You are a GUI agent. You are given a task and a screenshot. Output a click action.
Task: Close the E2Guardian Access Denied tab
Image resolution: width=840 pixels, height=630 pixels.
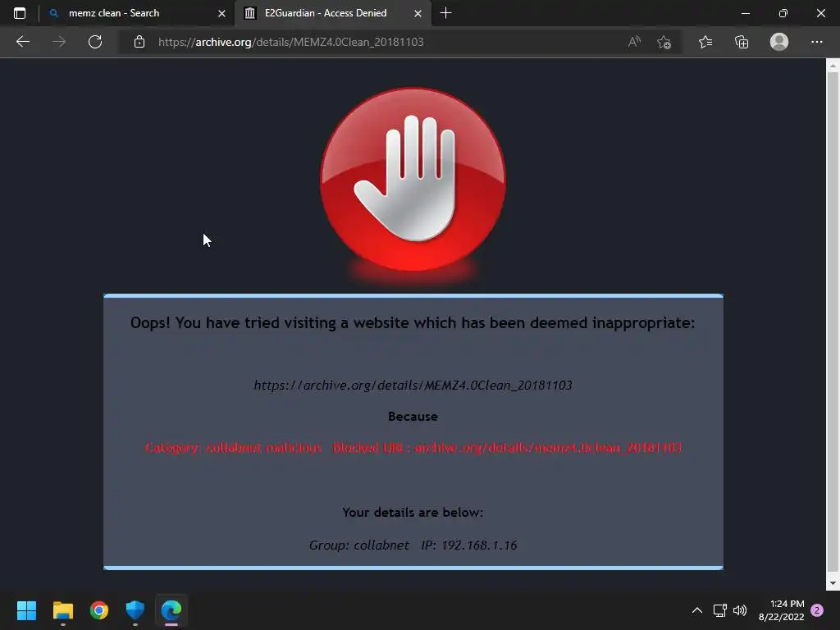pyautogui.click(x=418, y=13)
